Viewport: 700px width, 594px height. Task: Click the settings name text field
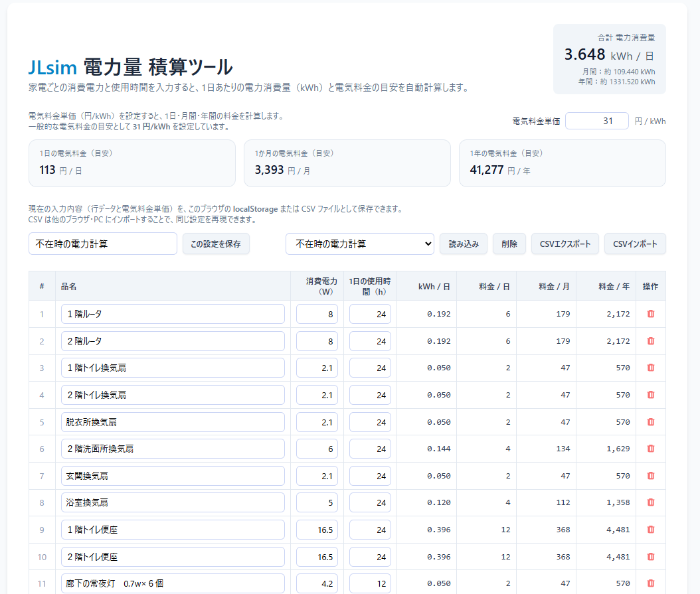tap(103, 244)
